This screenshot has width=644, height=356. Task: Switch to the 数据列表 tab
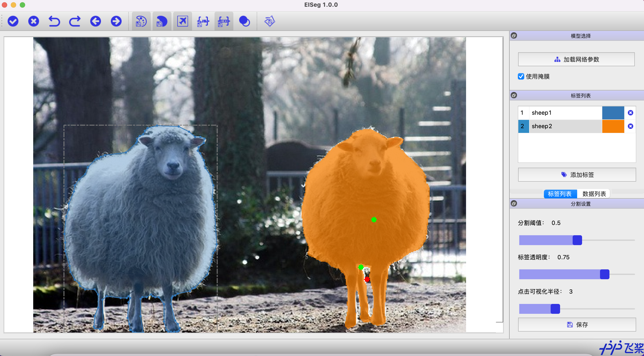point(594,194)
